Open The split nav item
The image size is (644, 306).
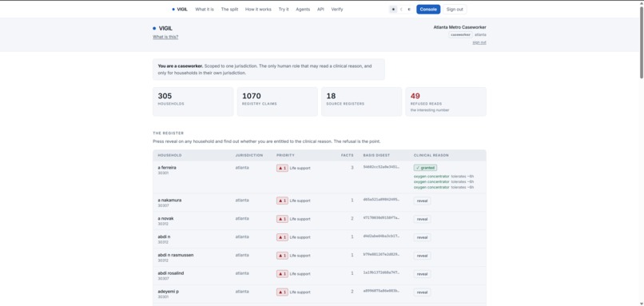tap(229, 10)
